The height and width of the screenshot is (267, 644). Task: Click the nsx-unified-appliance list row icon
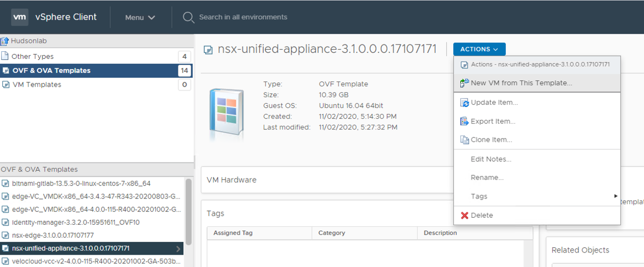[x=6, y=248]
